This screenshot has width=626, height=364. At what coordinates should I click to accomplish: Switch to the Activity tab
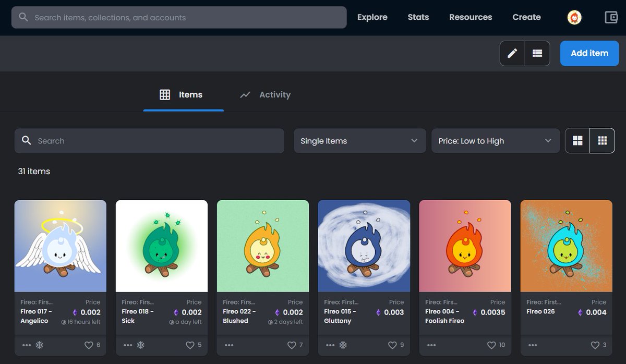click(x=265, y=94)
